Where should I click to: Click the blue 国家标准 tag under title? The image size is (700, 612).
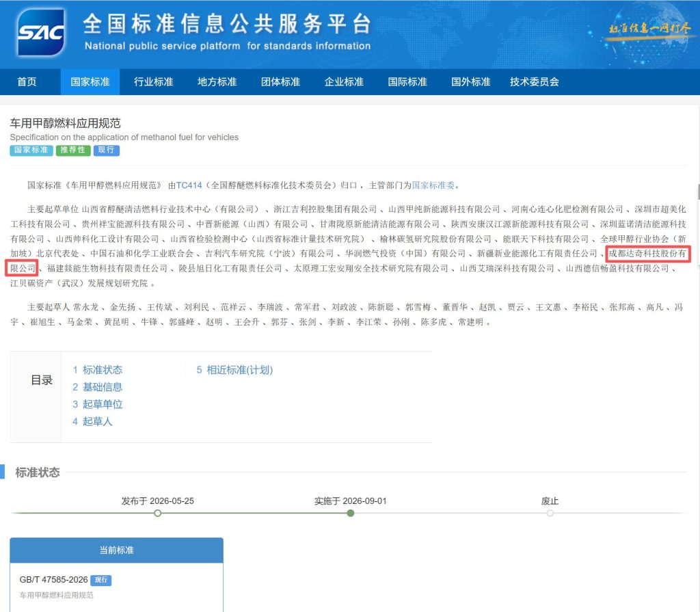coord(31,150)
